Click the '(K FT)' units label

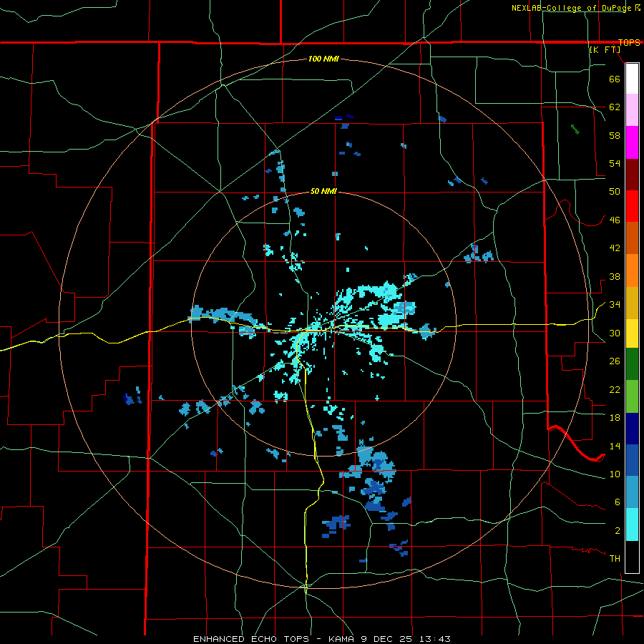605,50
